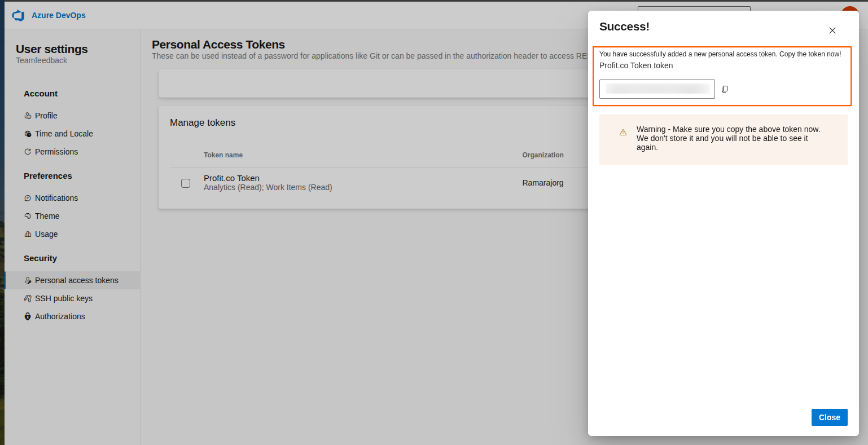Image resolution: width=868 pixels, height=445 pixels.
Task: Click the Token name column header
Action: (223, 155)
